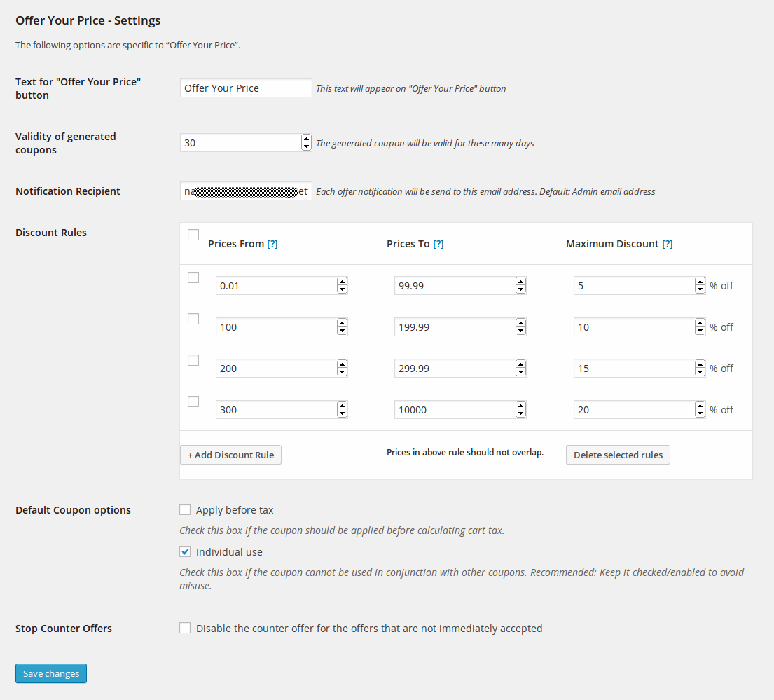Click the Notification Recipient email field
The width and height of the screenshot is (774, 700).
(x=246, y=191)
